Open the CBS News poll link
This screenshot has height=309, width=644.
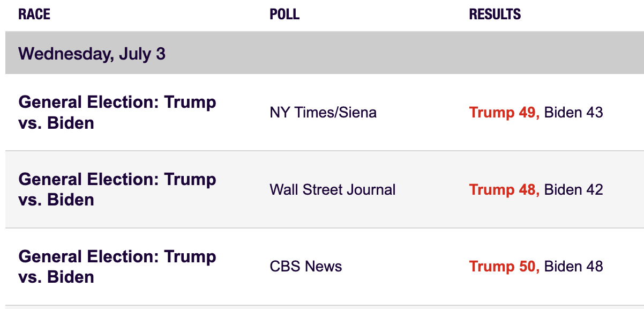pos(306,267)
